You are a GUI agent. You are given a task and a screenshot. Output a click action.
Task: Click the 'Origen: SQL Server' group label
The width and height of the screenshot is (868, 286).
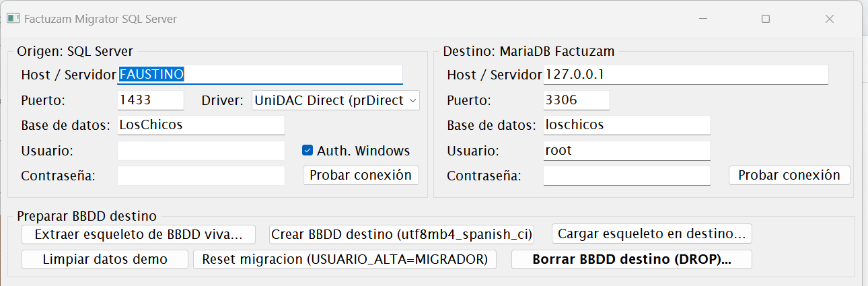click(x=75, y=51)
